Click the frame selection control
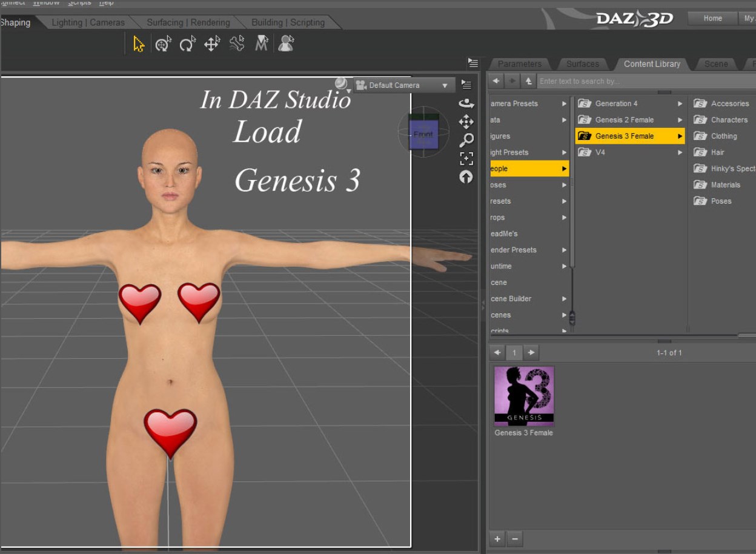The image size is (756, 554). pos(466,159)
